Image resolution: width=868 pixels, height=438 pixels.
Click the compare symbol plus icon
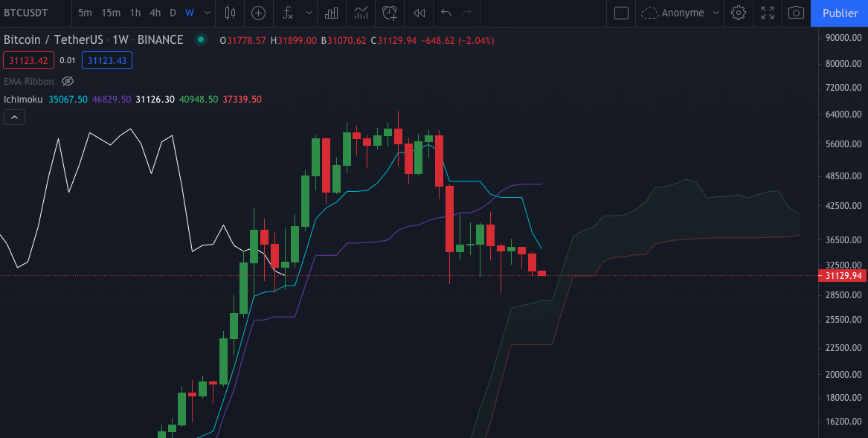[259, 13]
